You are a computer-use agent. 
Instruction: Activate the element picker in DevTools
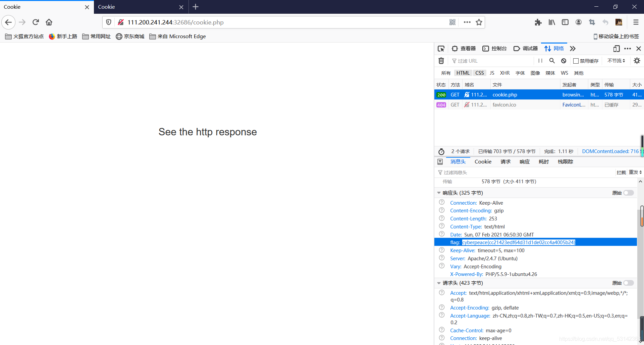pyautogui.click(x=441, y=49)
